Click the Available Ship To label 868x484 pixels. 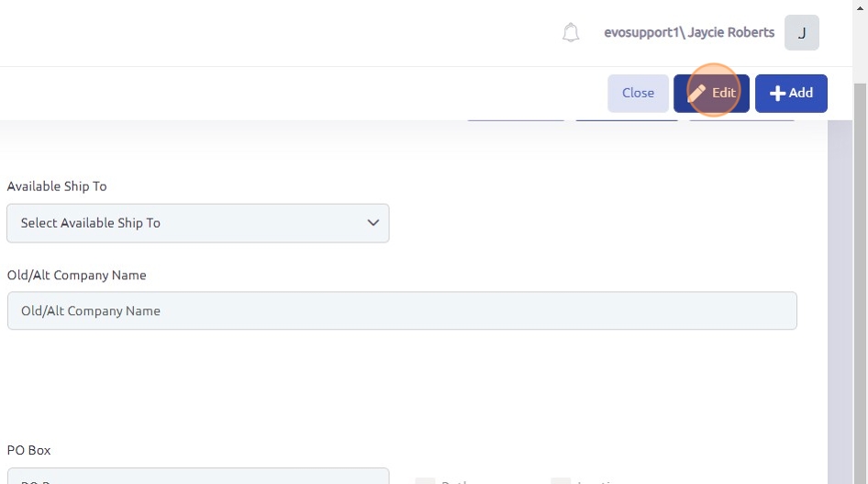57,186
